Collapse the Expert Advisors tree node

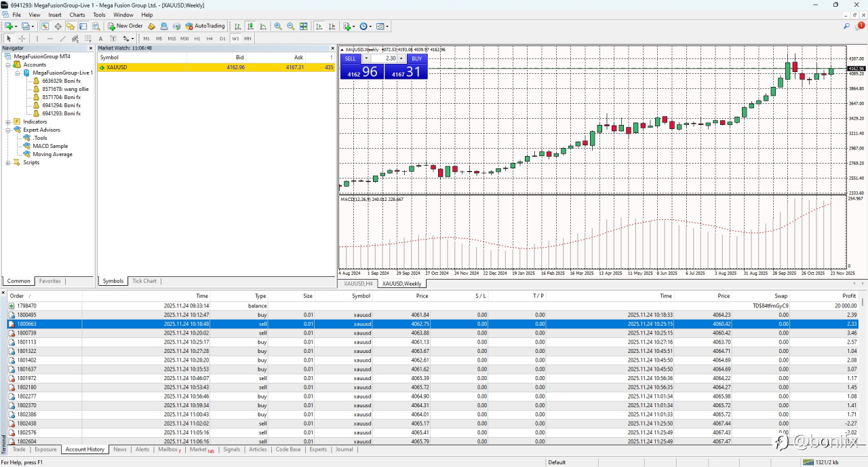tap(8, 130)
